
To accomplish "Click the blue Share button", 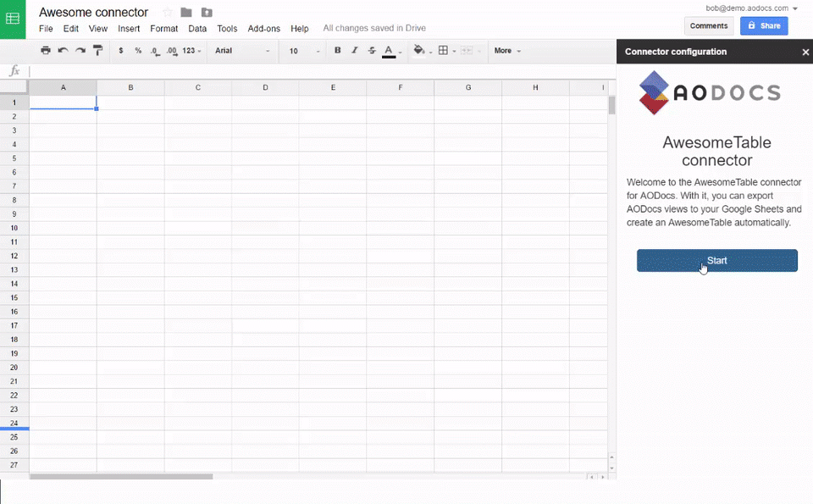I will click(764, 26).
